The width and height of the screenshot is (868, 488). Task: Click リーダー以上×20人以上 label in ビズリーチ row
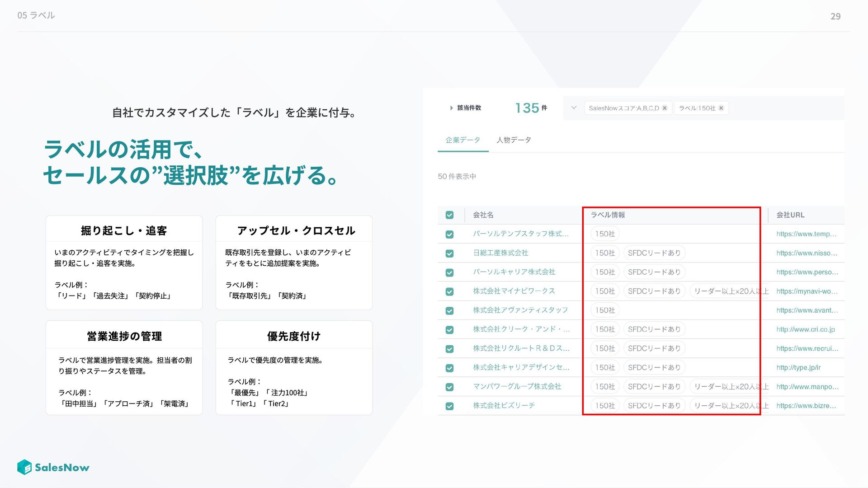(730, 405)
